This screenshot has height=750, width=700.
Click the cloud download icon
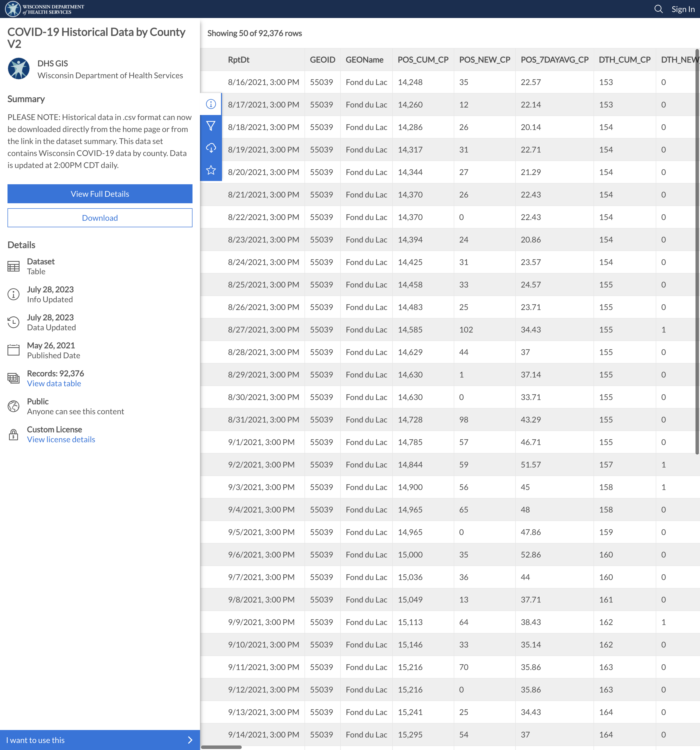pyautogui.click(x=211, y=148)
